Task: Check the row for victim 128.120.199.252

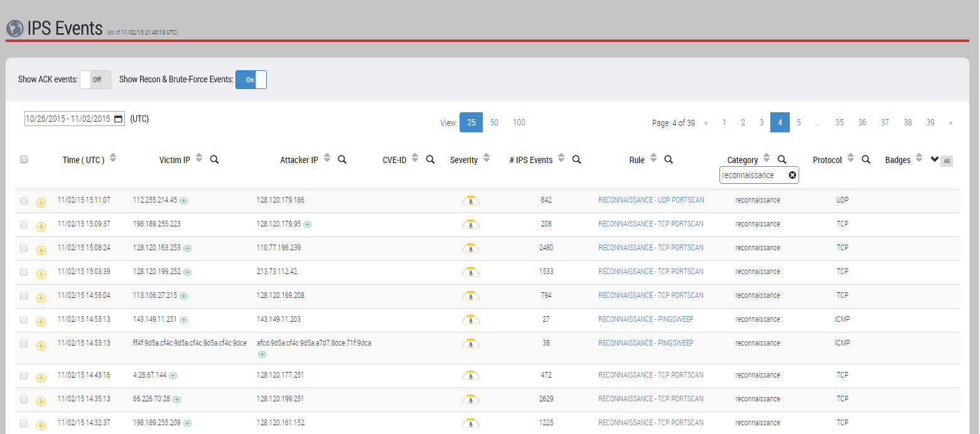Action: pyautogui.click(x=24, y=272)
